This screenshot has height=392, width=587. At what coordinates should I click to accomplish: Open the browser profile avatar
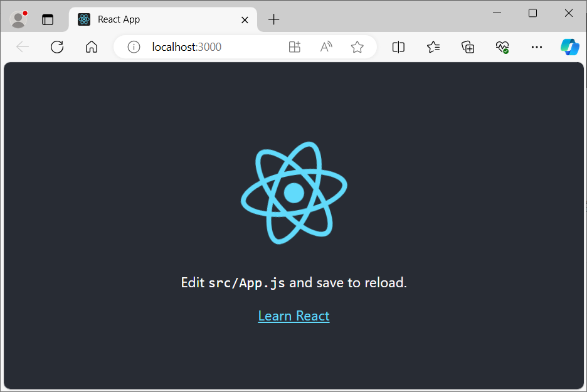click(x=18, y=19)
